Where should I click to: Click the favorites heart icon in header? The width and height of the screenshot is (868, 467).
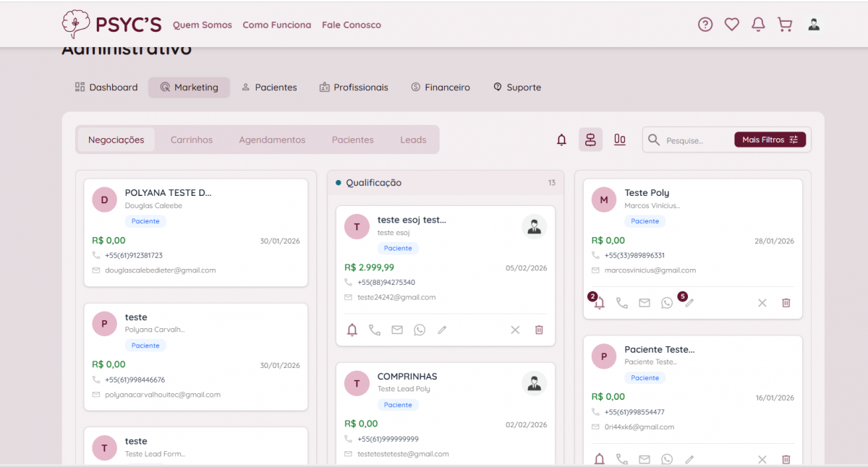(732, 25)
